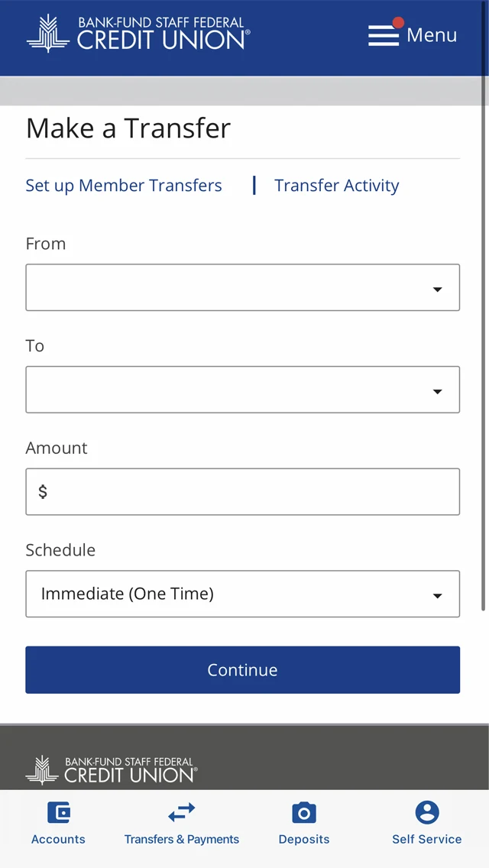Tap the Deposits camera icon
The width and height of the screenshot is (489, 868).
pyautogui.click(x=303, y=812)
